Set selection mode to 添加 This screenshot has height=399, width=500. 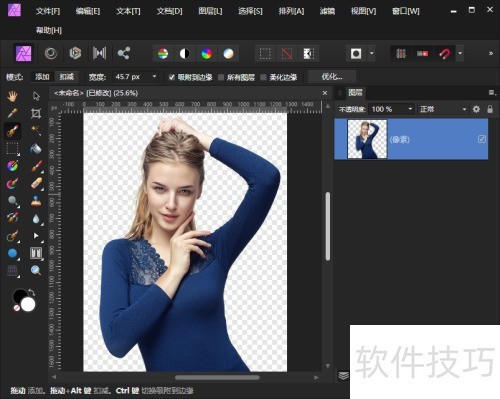pyautogui.click(x=42, y=77)
